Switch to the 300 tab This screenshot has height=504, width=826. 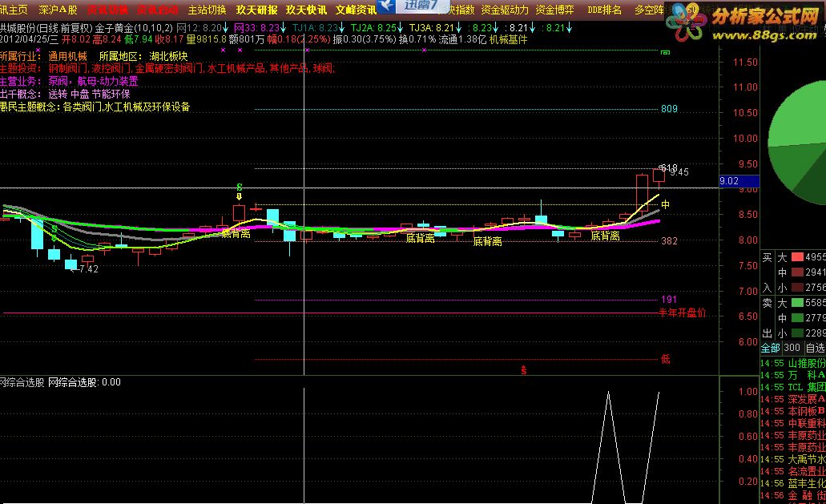click(x=792, y=348)
